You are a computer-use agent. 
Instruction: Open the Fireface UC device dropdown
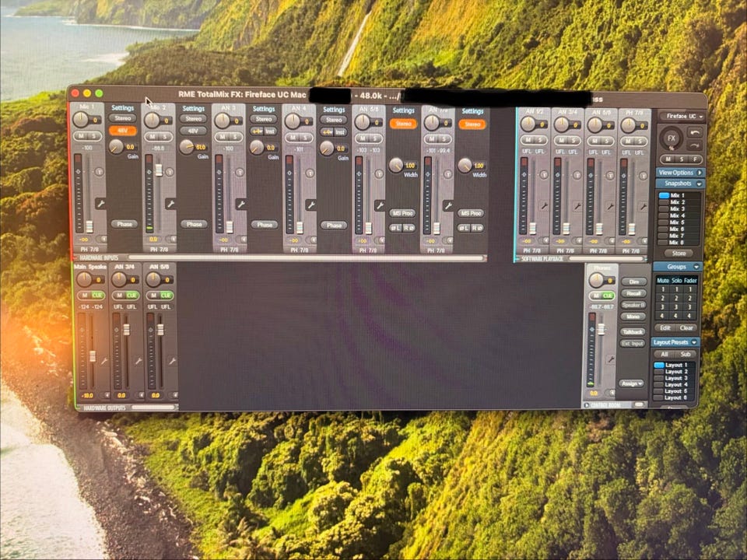(682, 116)
